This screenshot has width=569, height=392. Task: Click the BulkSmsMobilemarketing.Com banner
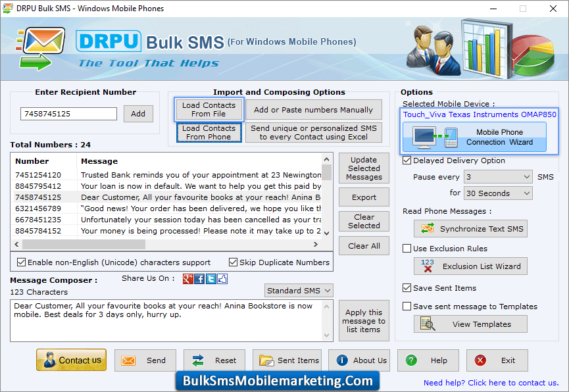(x=278, y=381)
